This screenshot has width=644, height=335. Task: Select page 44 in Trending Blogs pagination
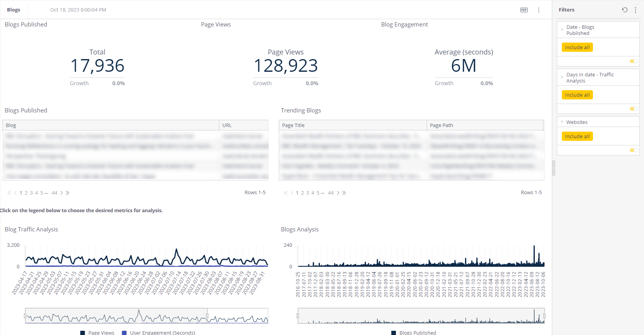click(x=331, y=193)
